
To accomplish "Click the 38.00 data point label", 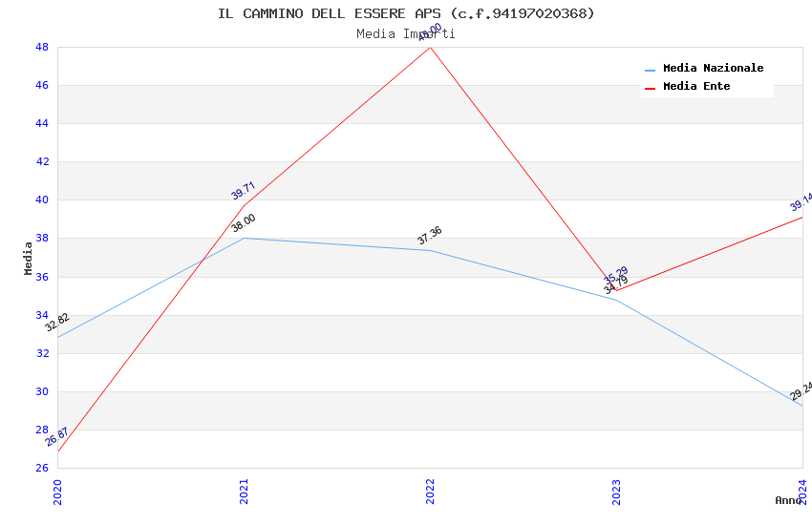I will (244, 223).
